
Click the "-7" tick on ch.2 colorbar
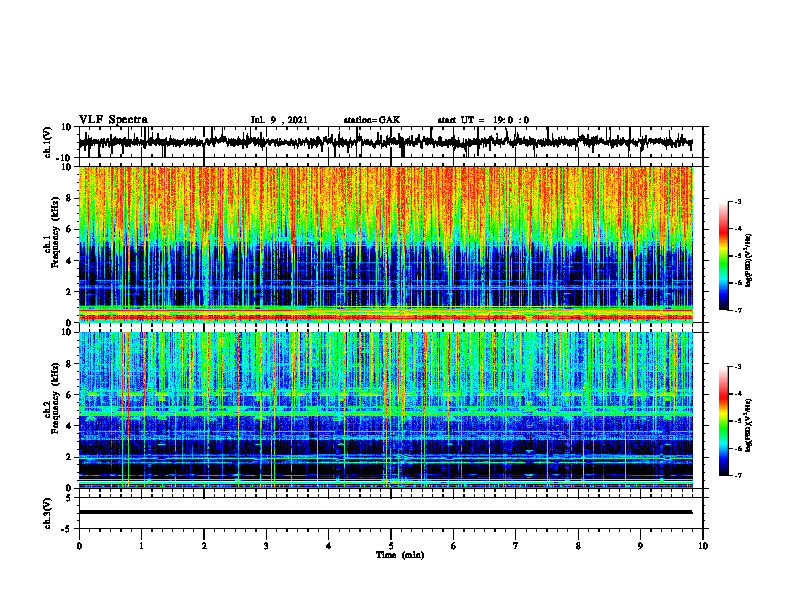click(x=737, y=475)
